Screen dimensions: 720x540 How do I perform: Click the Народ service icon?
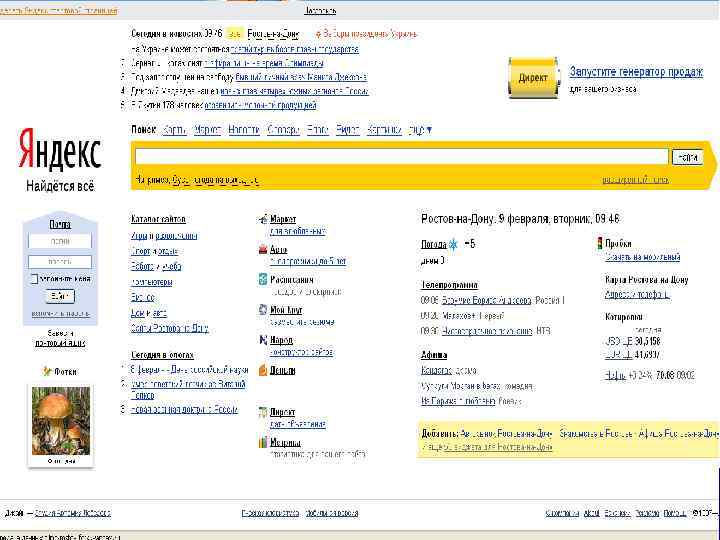pos(263,340)
